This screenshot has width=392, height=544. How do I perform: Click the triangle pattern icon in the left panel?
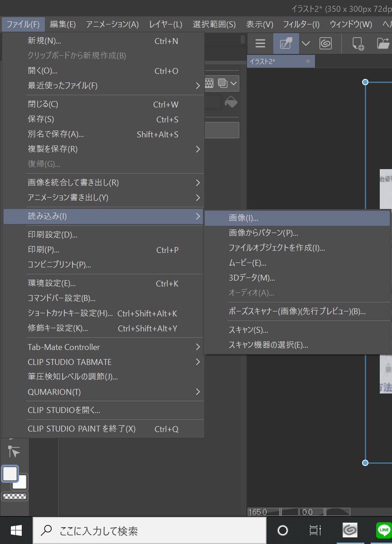(x=209, y=83)
